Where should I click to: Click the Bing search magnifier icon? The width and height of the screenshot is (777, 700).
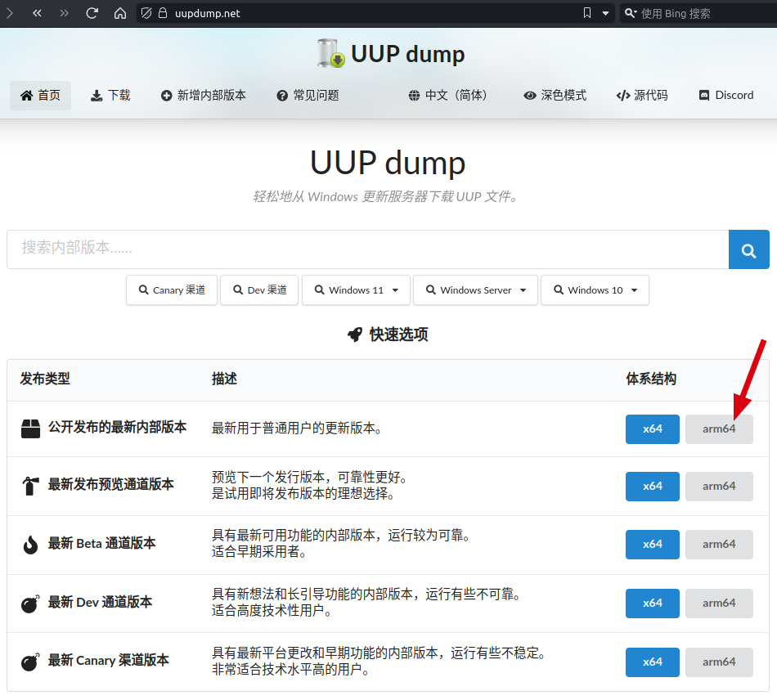pos(631,13)
